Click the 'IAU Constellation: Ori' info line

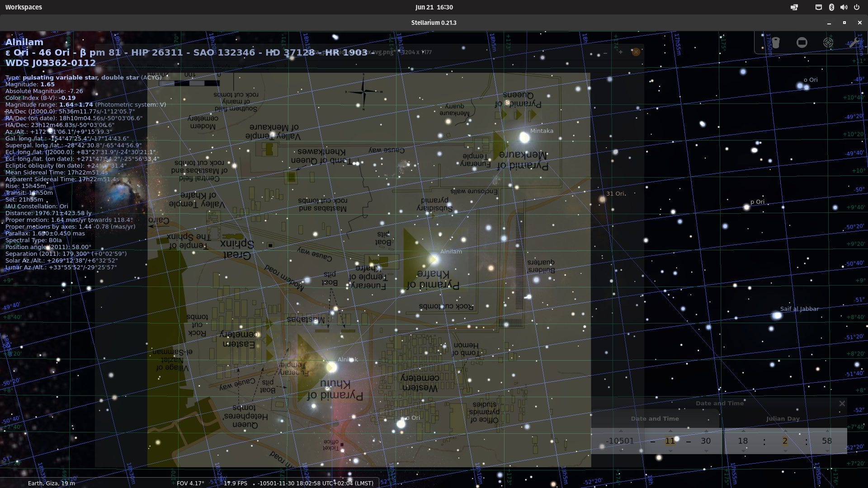pyautogui.click(x=37, y=206)
